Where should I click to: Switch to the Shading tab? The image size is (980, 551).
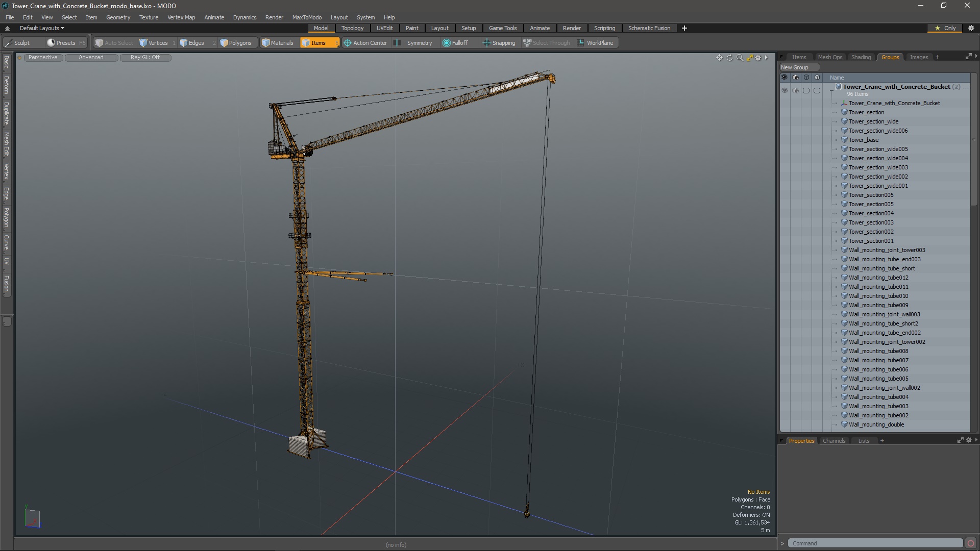coord(861,57)
